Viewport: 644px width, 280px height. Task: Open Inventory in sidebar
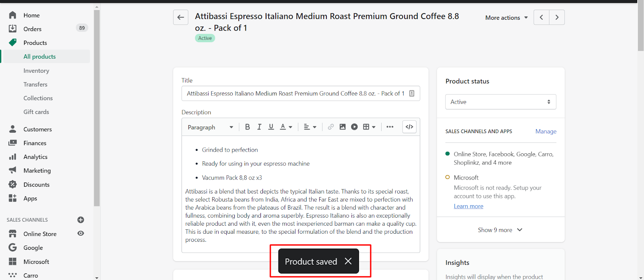coord(36,70)
